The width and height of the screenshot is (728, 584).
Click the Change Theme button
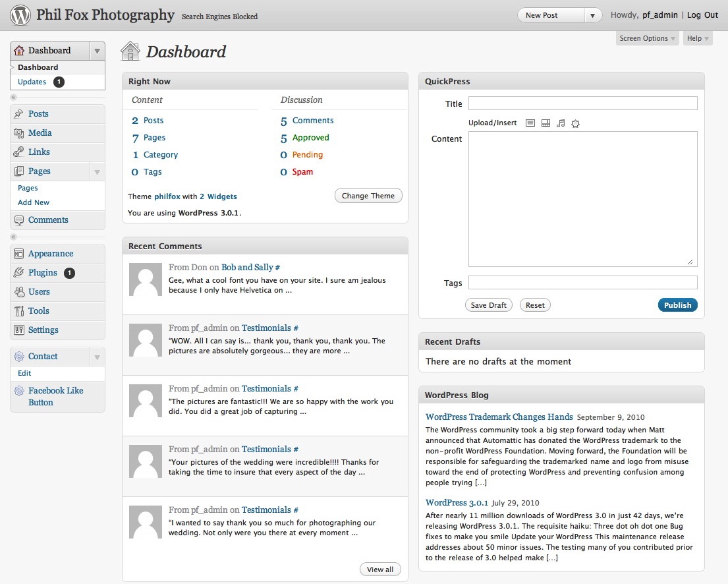[x=368, y=196]
